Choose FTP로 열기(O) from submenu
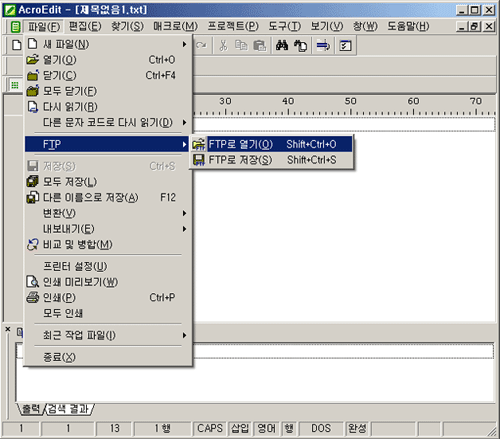The height and width of the screenshot is (439, 500). (x=271, y=144)
